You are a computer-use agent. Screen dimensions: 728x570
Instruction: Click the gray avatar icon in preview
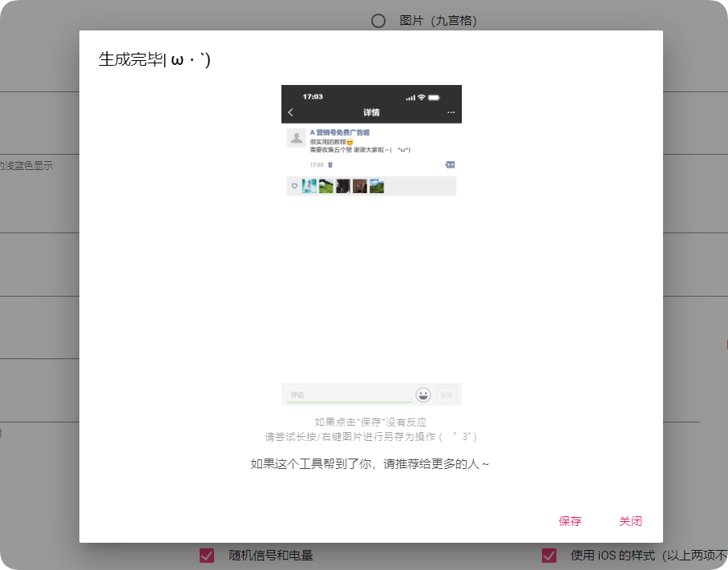coord(296,138)
